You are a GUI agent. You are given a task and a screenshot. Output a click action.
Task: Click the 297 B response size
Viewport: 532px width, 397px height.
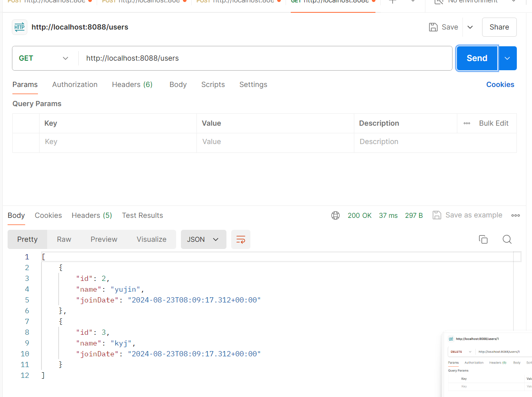[414, 215]
